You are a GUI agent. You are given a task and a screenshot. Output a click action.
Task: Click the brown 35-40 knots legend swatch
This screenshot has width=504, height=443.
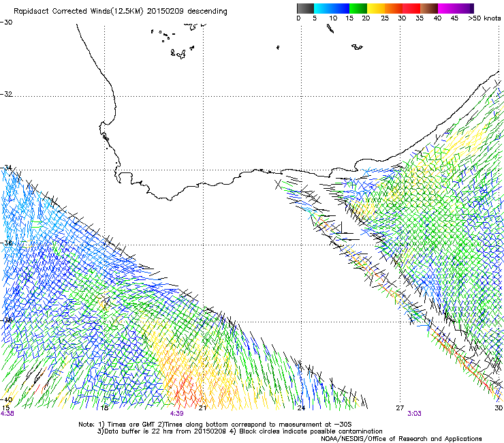click(429, 8)
